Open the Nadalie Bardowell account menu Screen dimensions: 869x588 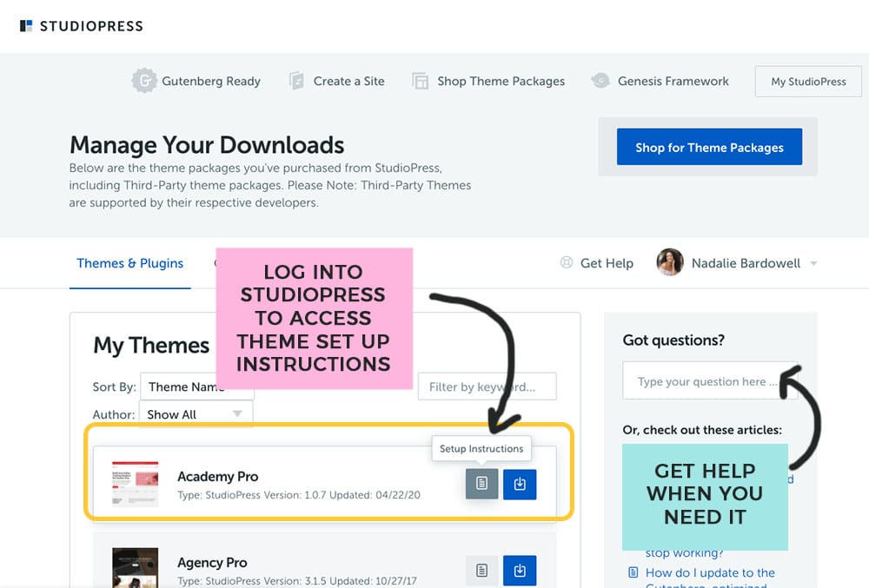point(746,263)
